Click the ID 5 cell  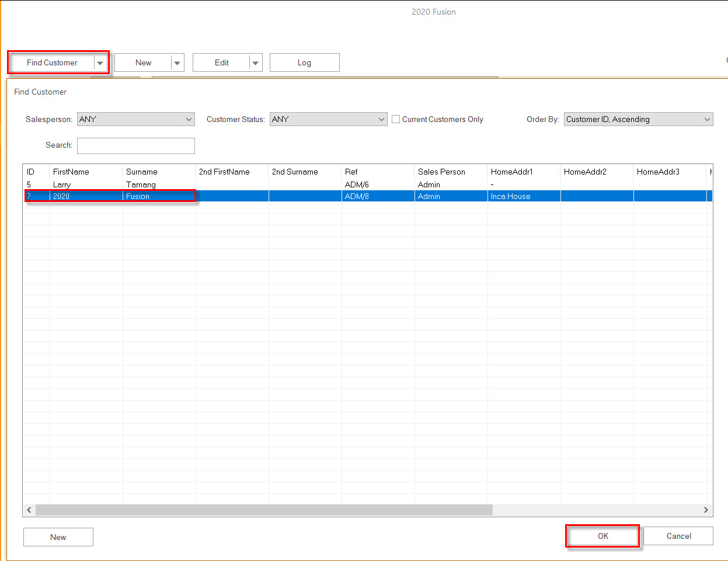click(36, 184)
